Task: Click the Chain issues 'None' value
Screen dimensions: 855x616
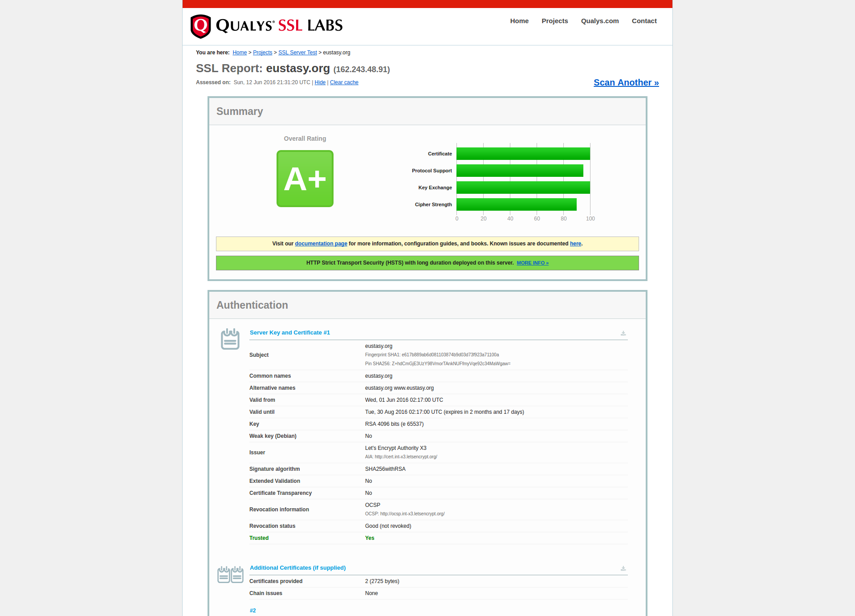Action: (371, 593)
